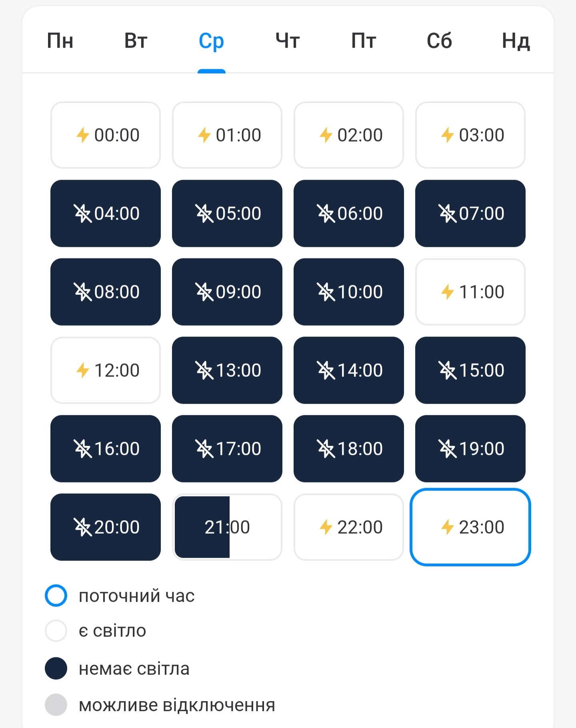The image size is (576, 728).
Task: Click the lightning icon on 00:00 slot
Action: click(83, 135)
